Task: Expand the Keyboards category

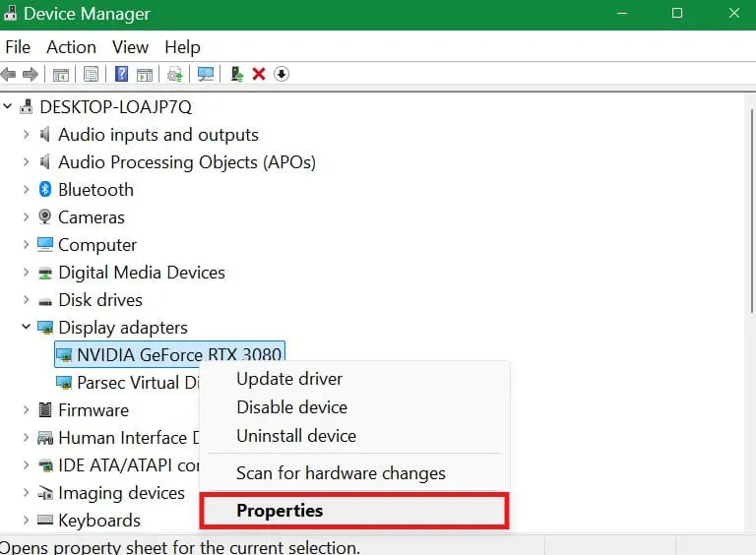Action: click(x=26, y=520)
